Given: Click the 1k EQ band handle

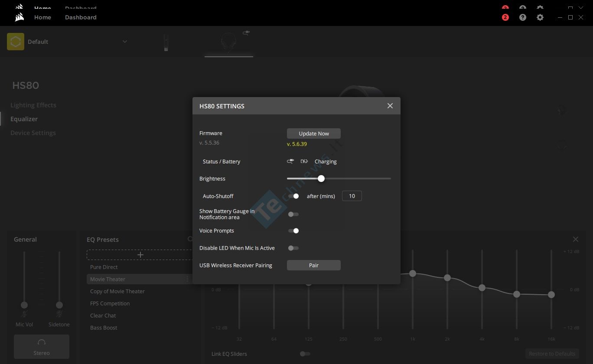Looking at the screenshot, I should (x=413, y=273).
